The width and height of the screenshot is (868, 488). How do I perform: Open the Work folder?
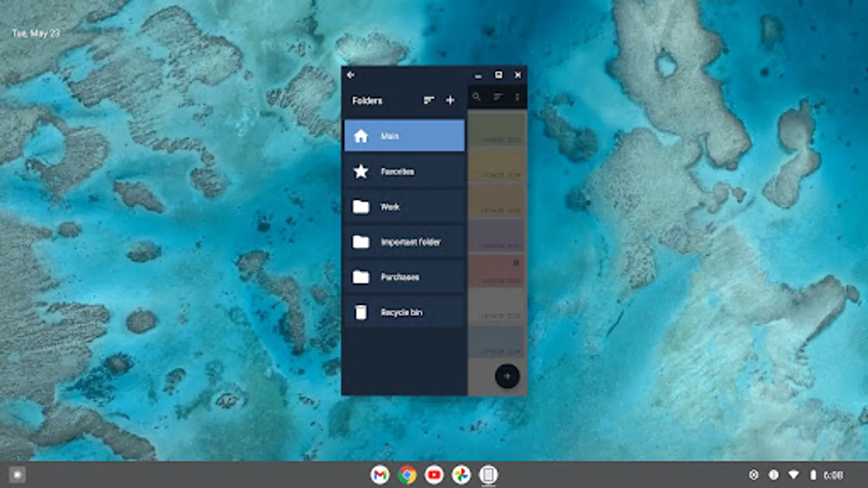click(x=404, y=207)
